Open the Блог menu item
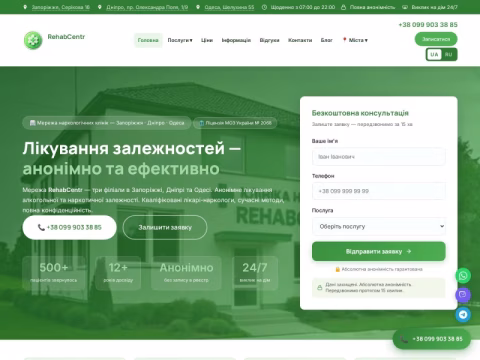 [327, 40]
